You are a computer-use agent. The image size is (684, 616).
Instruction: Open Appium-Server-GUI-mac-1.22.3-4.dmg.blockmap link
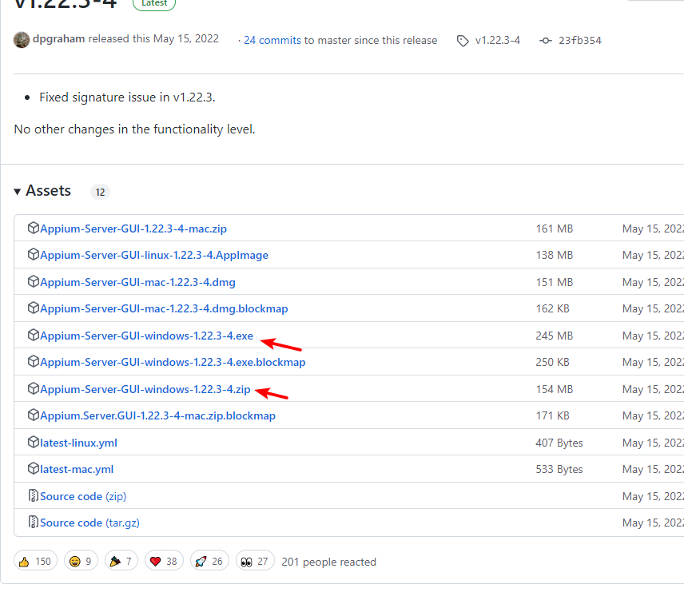pos(164,309)
